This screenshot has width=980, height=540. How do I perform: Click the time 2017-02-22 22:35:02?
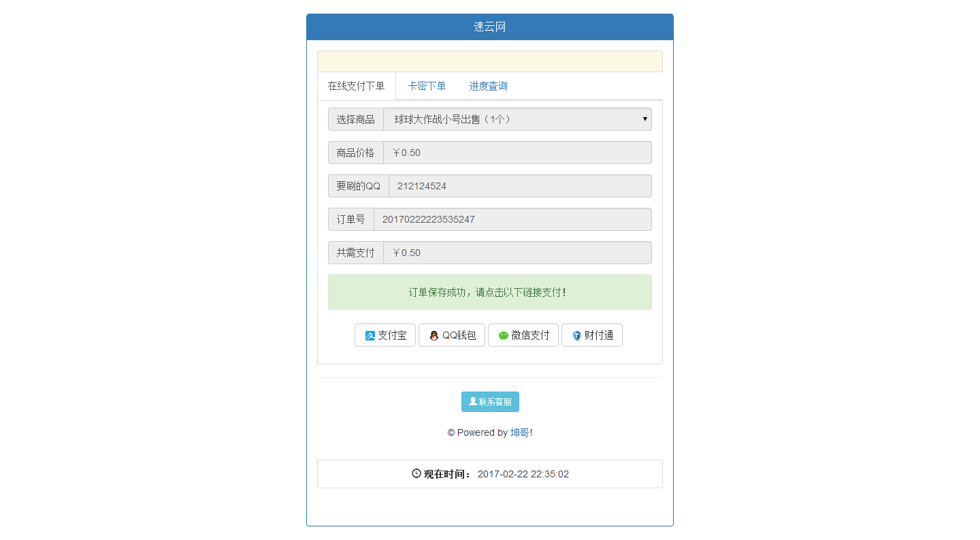point(523,474)
